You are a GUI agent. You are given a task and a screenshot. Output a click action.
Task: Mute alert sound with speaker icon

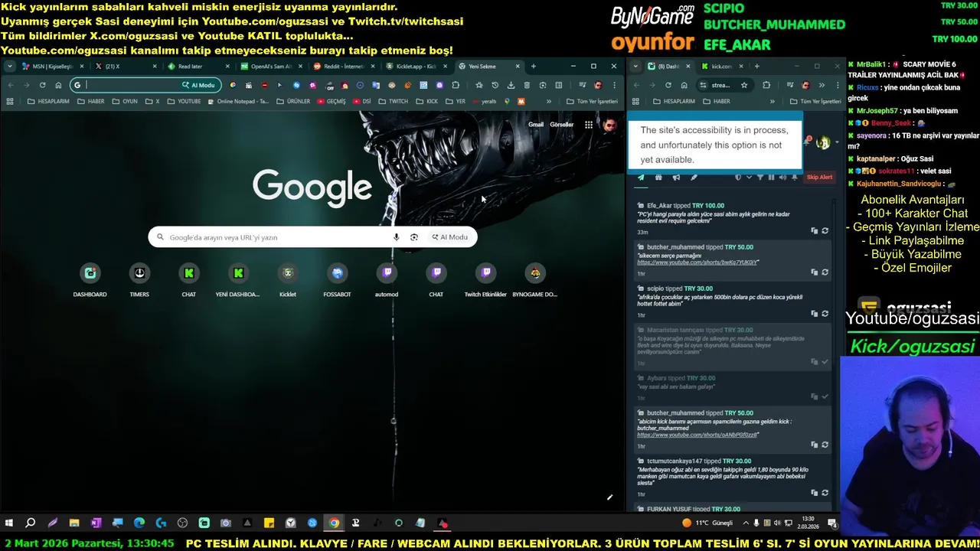click(782, 178)
